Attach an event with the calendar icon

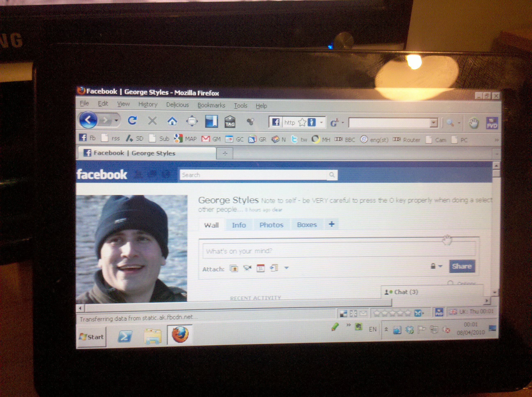260,268
